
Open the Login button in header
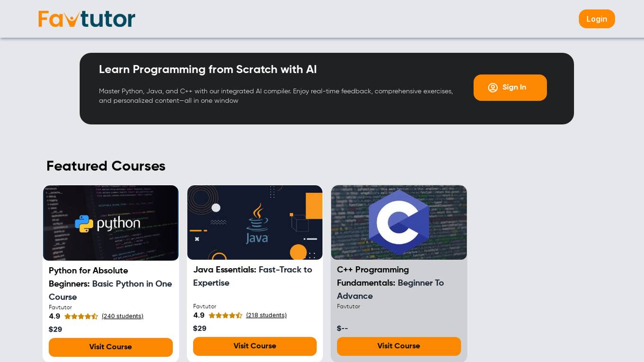click(597, 19)
